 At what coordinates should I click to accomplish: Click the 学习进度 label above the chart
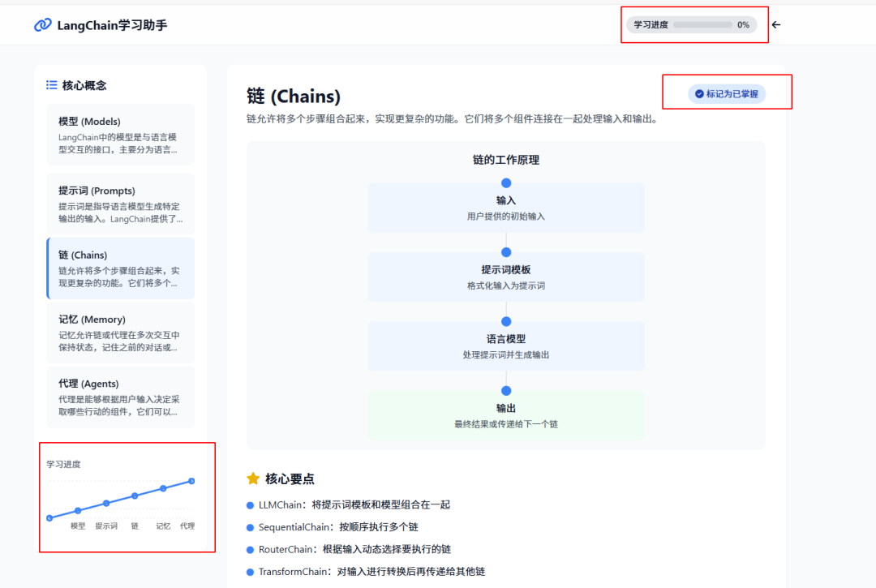(64, 464)
